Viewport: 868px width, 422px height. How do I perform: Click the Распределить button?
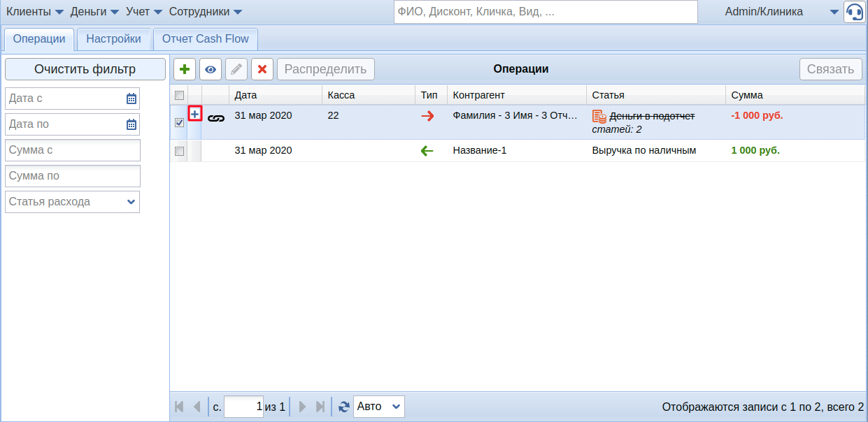pyautogui.click(x=326, y=69)
